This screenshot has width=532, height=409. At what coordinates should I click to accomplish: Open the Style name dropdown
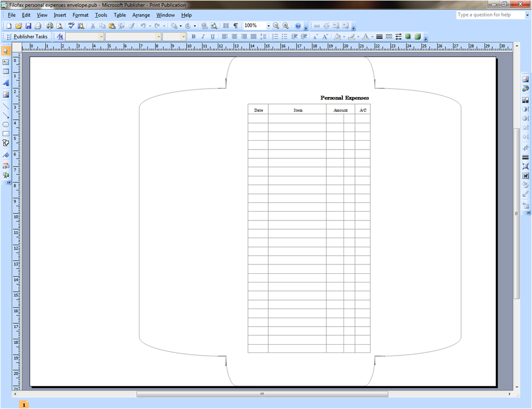tap(101, 36)
